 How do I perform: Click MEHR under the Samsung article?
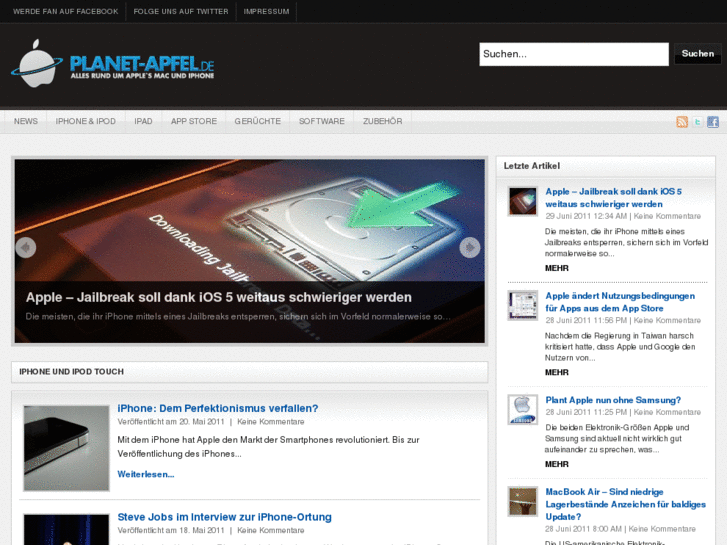click(556, 464)
